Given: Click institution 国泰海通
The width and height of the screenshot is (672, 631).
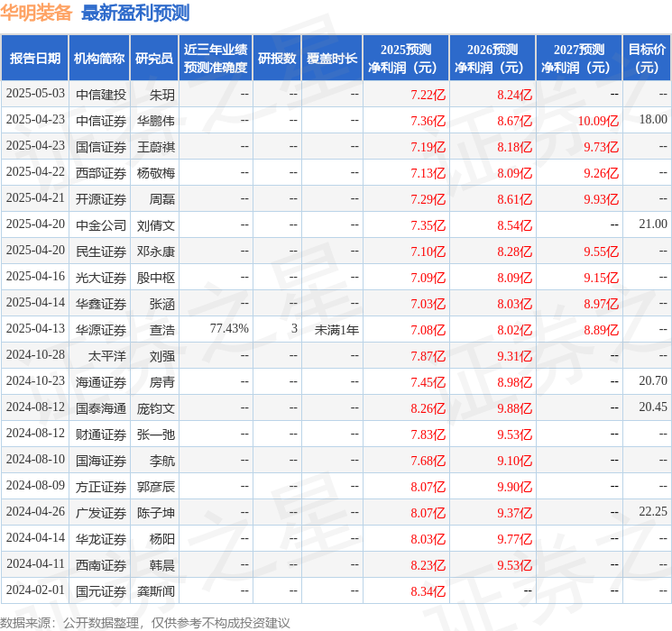Looking at the screenshot, I should tap(101, 408).
